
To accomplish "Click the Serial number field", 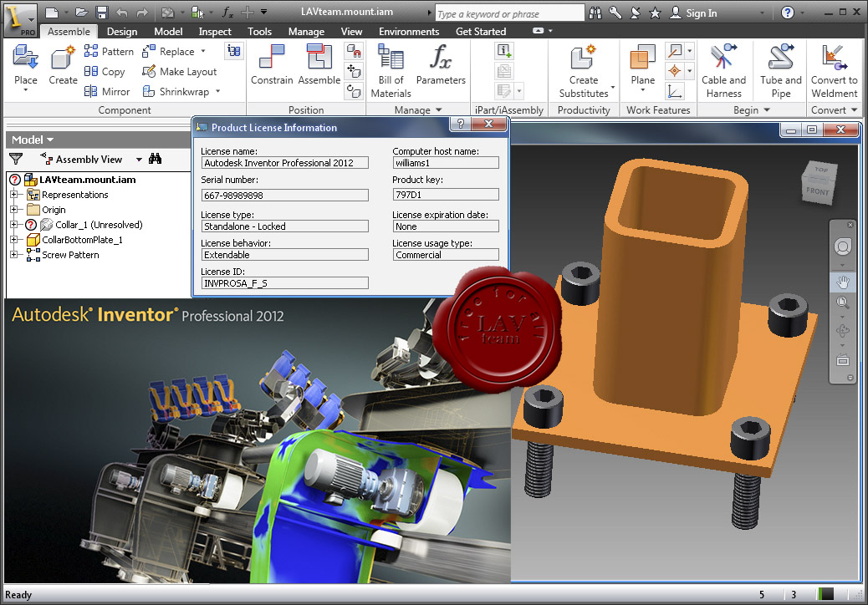I will tap(285, 196).
